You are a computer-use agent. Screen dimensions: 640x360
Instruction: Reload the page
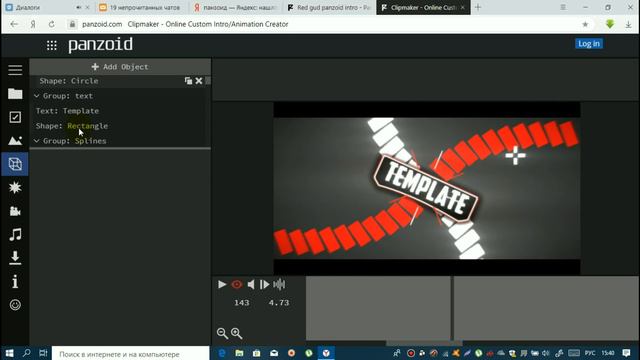click(51, 24)
